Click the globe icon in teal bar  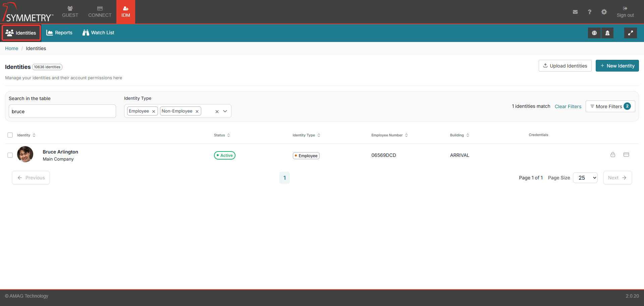tap(594, 33)
